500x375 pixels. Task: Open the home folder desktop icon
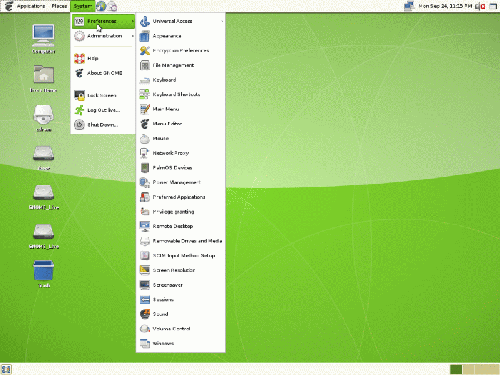click(44, 74)
